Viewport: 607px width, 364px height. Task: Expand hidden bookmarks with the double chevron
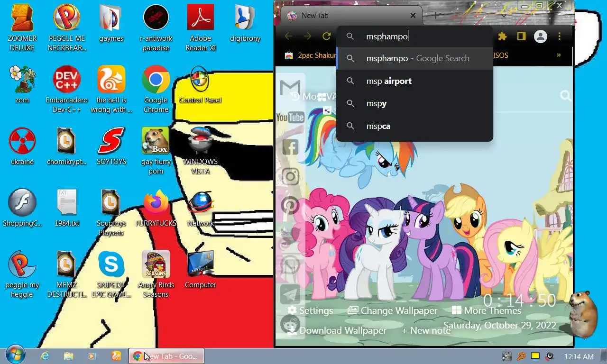tap(559, 55)
